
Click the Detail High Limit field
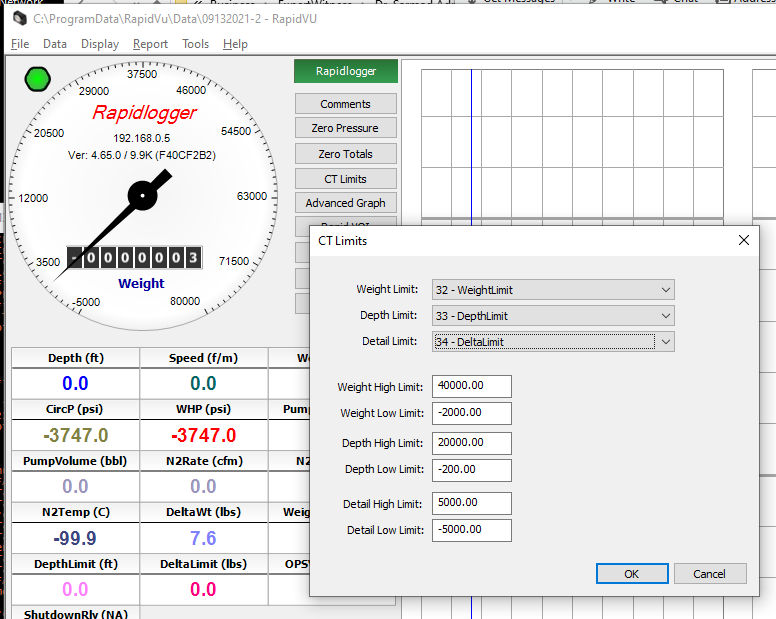click(472, 503)
